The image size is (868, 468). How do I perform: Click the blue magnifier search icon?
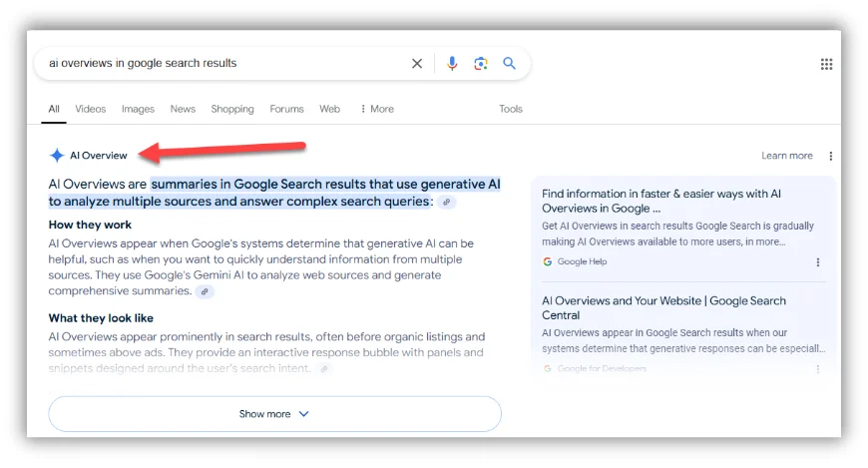509,63
